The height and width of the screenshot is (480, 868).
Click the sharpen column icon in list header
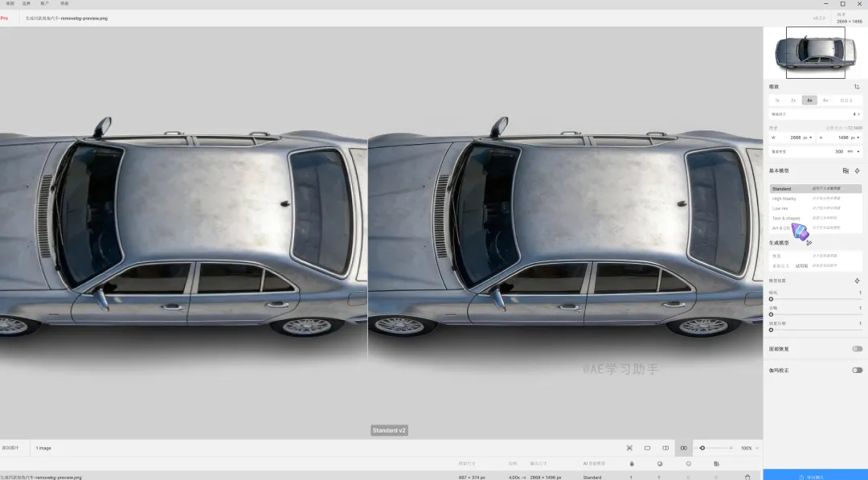pyautogui.click(x=632, y=463)
